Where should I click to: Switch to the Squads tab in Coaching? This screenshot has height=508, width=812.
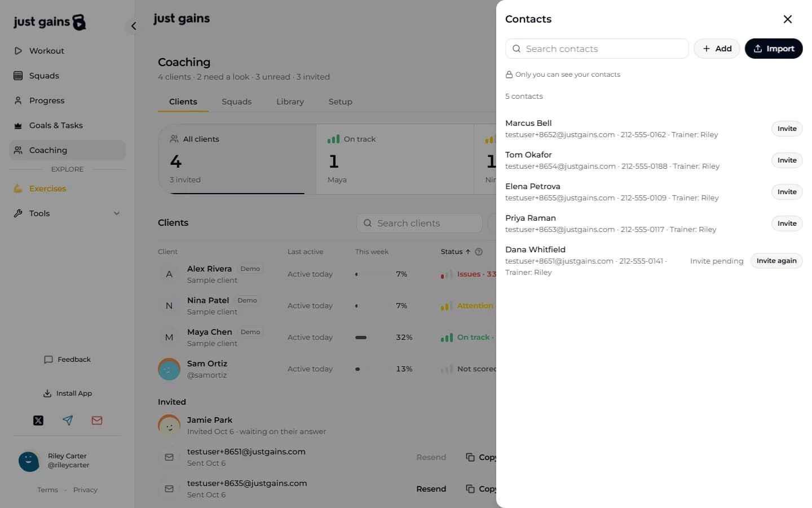tap(237, 102)
